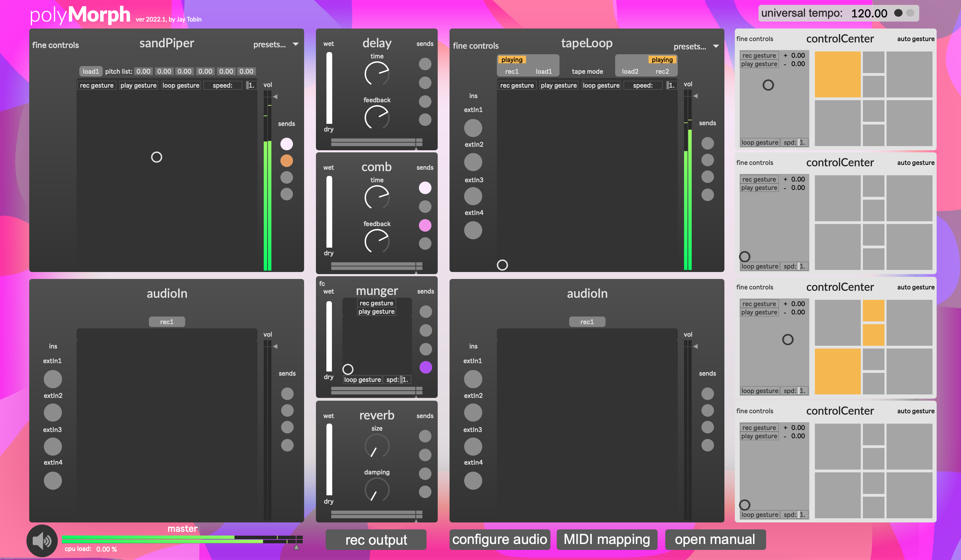Toggle the light gray universal tempo dot
The width and height of the screenshot is (961, 560).
coord(910,13)
